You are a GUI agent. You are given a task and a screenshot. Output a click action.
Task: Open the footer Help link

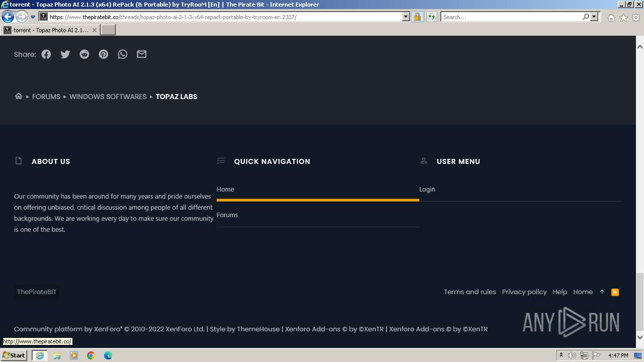pyautogui.click(x=560, y=292)
